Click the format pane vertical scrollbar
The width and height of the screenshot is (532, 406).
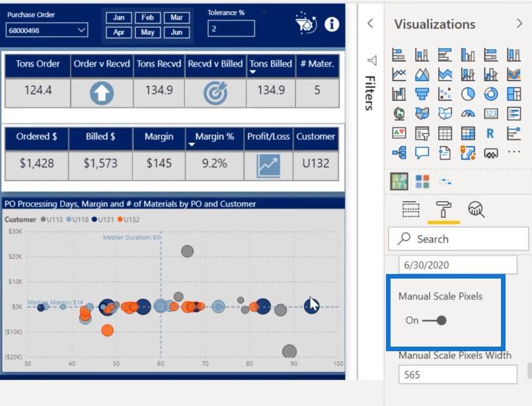(529, 371)
